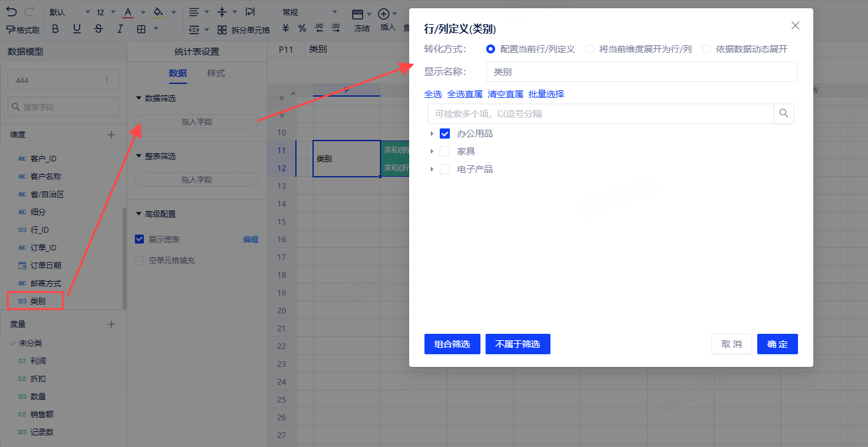Click the plus icon beside 维度
868x447 pixels.
[111, 135]
